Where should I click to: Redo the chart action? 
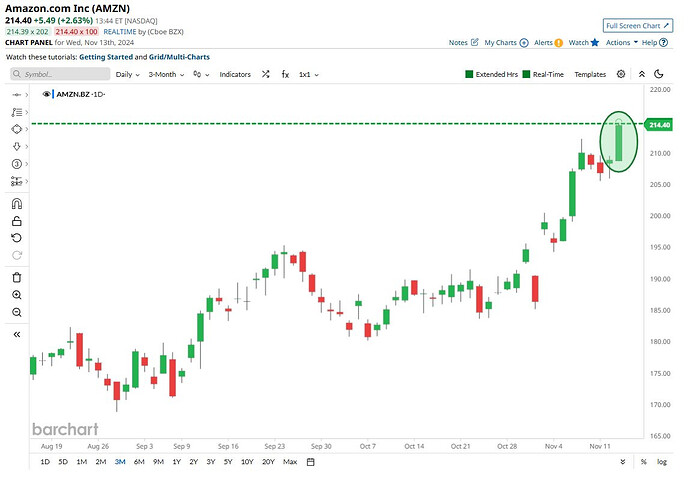point(17,255)
